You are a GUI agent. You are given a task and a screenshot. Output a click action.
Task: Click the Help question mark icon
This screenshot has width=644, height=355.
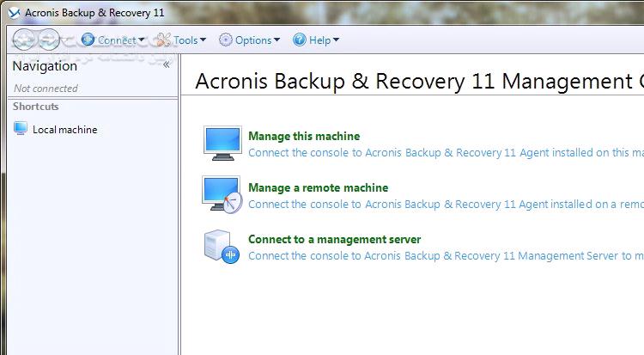click(x=300, y=40)
